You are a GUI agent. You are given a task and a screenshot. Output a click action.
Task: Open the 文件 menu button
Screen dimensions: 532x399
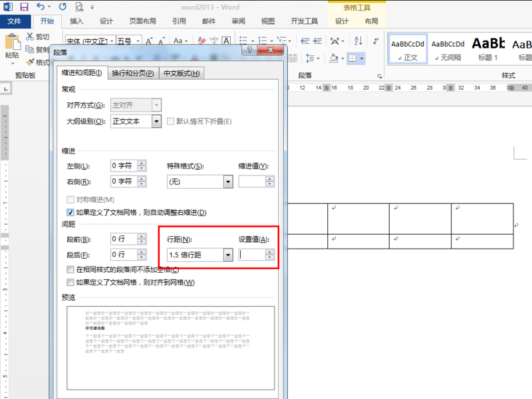[x=14, y=21]
